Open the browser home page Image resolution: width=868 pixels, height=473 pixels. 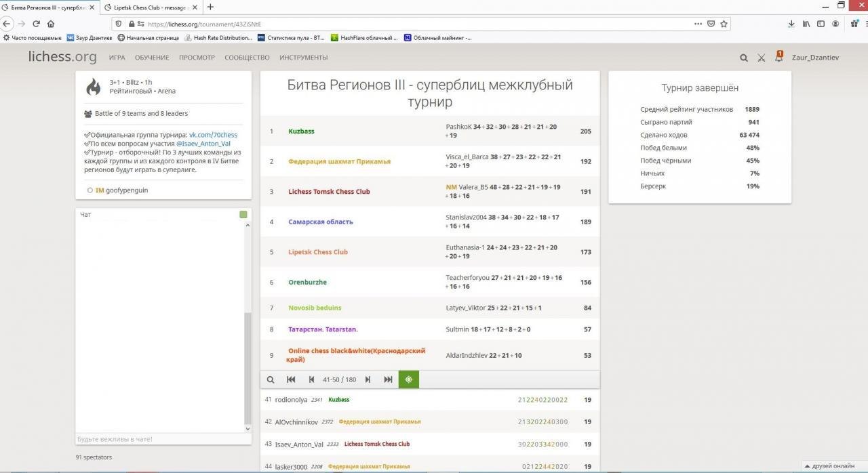pyautogui.click(x=51, y=24)
